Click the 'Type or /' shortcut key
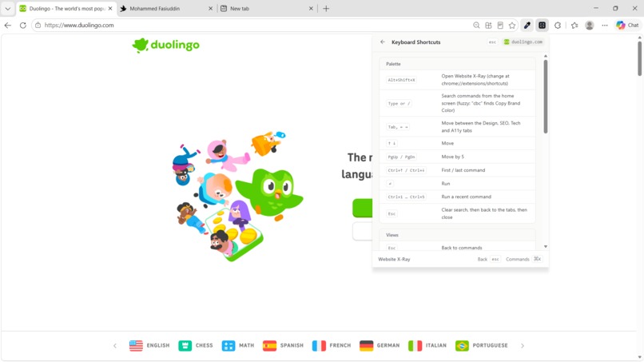The height and width of the screenshot is (362, 644). click(x=399, y=104)
